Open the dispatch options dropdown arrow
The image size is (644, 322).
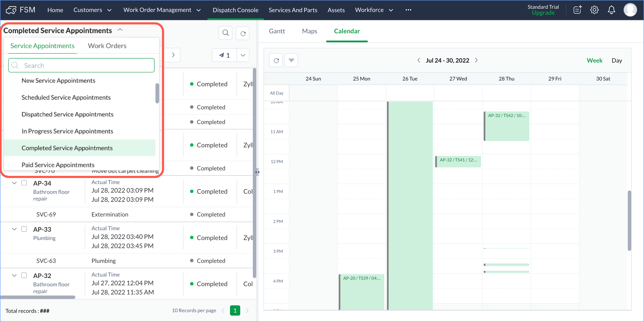click(243, 55)
